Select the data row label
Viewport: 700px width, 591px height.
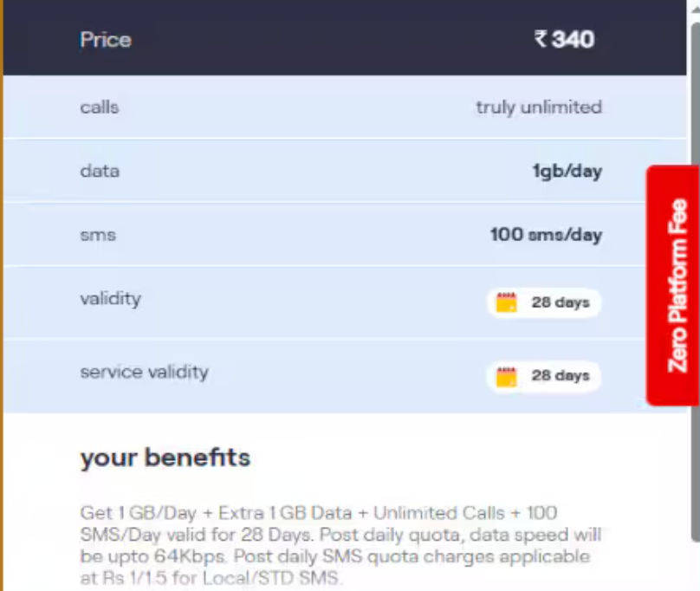[x=100, y=171]
